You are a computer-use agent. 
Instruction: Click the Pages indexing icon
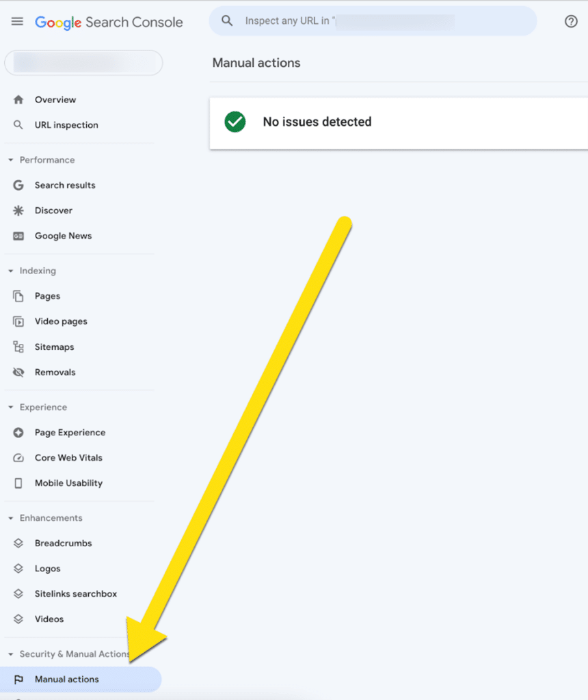point(19,295)
